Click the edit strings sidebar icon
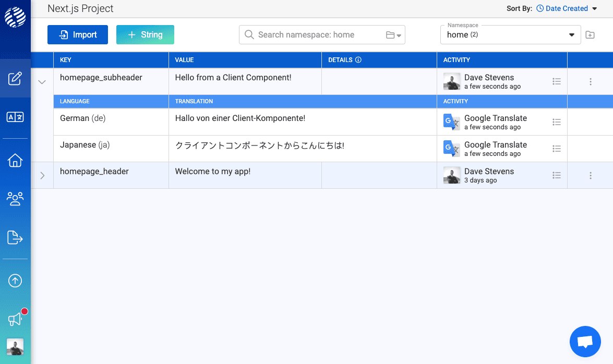The height and width of the screenshot is (364, 613). pyautogui.click(x=15, y=79)
